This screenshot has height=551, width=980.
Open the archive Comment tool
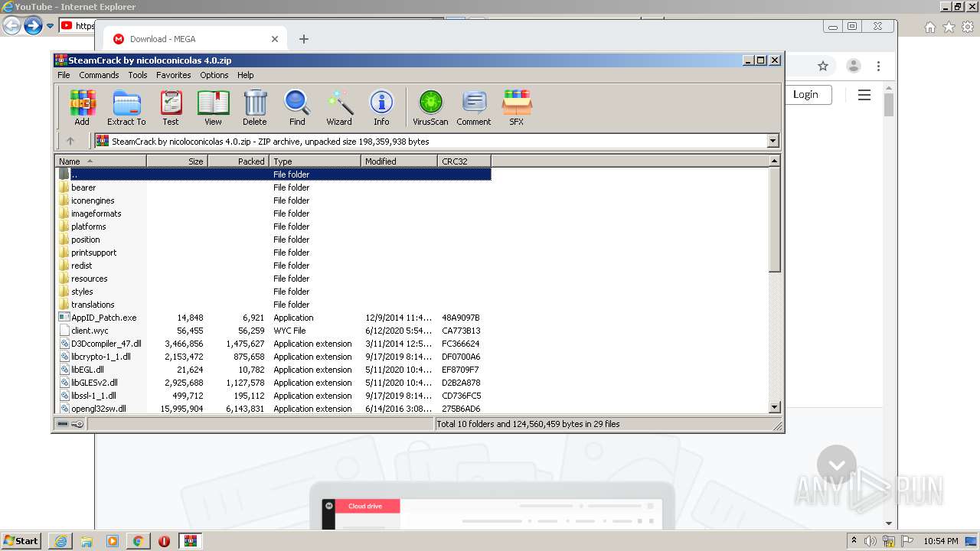pyautogui.click(x=474, y=107)
